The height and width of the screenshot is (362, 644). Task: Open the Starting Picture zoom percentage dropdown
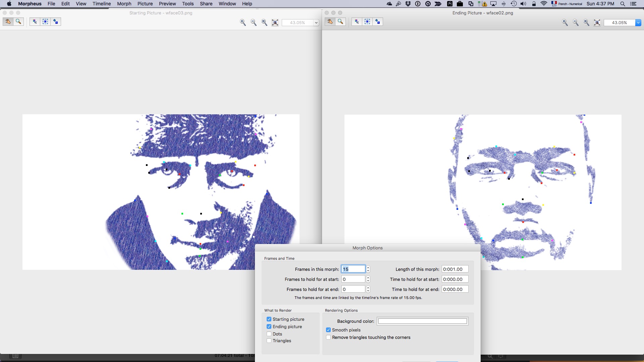316,22
